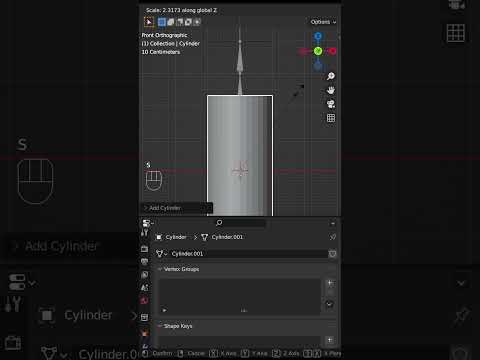The image size is (480, 360).
Task: Click the '(1) Collection | Cylinder' viewport text
Action: (171, 44)
